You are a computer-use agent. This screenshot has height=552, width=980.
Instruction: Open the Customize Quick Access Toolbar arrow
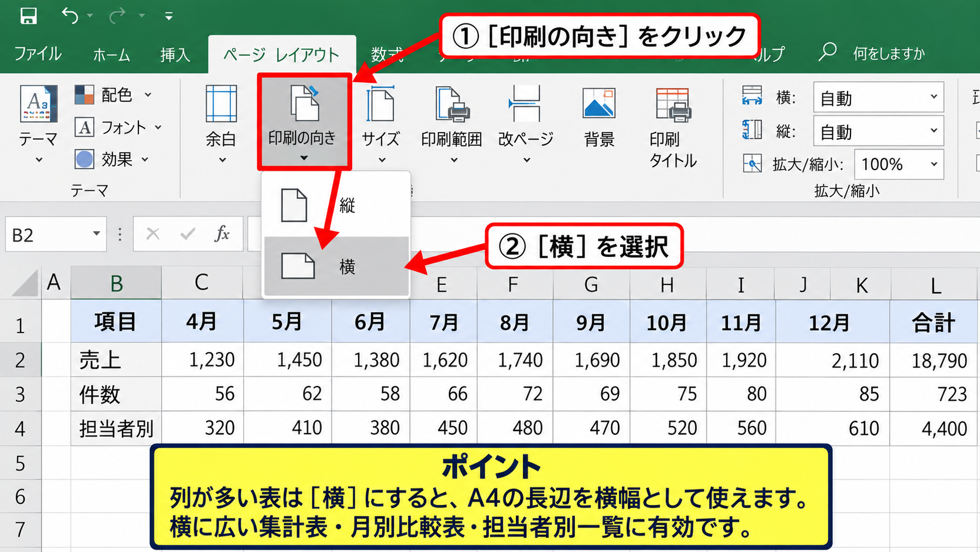pos(169,16)
